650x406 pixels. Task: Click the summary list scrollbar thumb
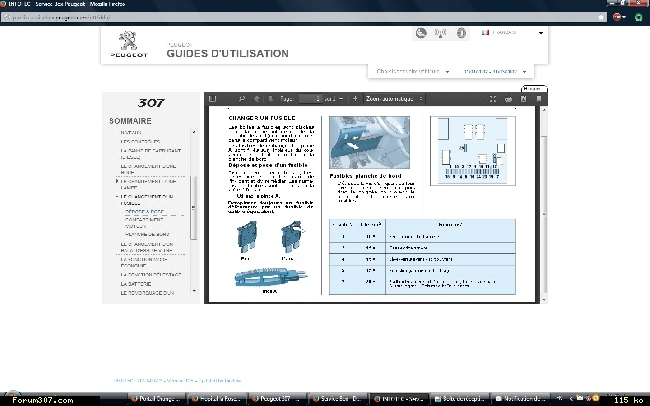coord(193,207)
